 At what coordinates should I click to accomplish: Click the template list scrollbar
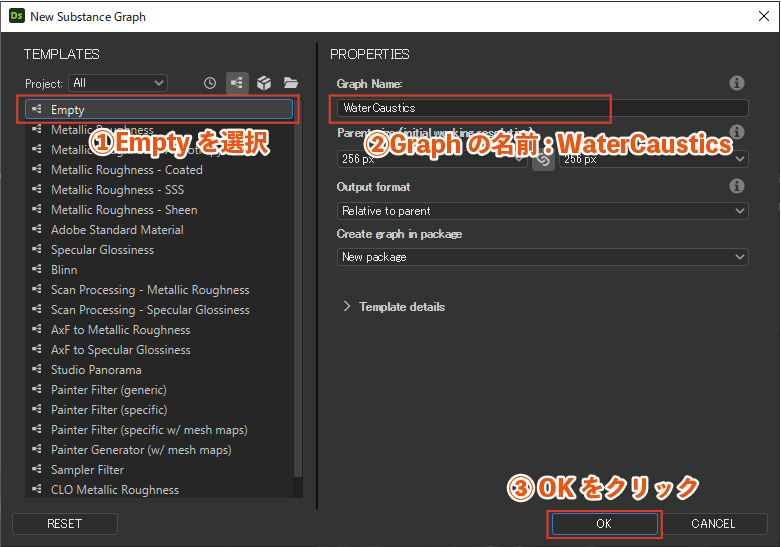(298, 289)
